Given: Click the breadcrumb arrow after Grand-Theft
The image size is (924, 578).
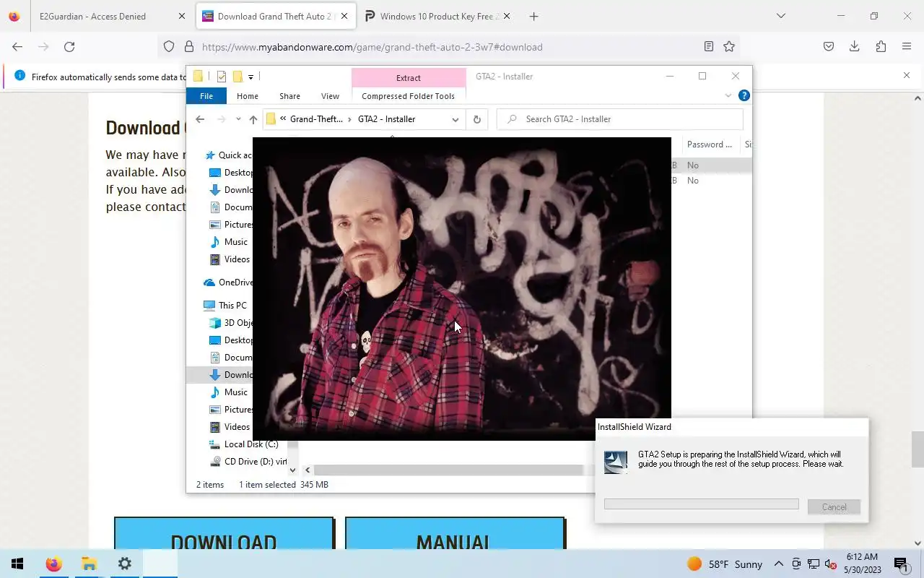Looking at the screenshot, I should pyautogui.click(x=350, y=119).
